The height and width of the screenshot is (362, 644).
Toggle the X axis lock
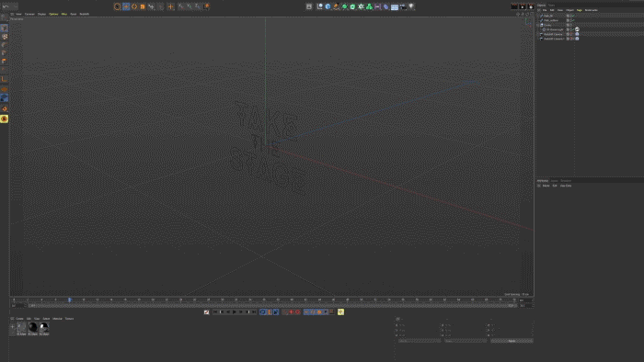click(181, 6)
